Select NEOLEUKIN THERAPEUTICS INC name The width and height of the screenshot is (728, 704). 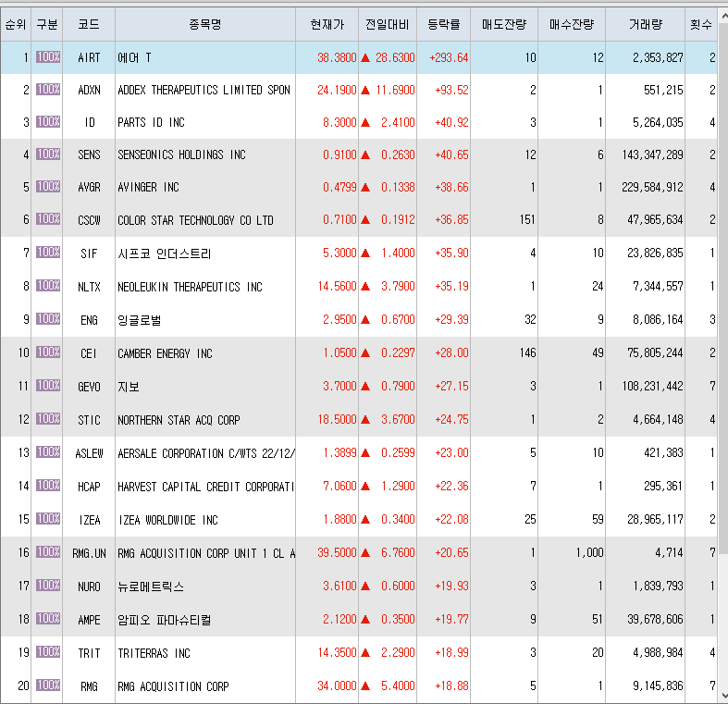point(190,287)
